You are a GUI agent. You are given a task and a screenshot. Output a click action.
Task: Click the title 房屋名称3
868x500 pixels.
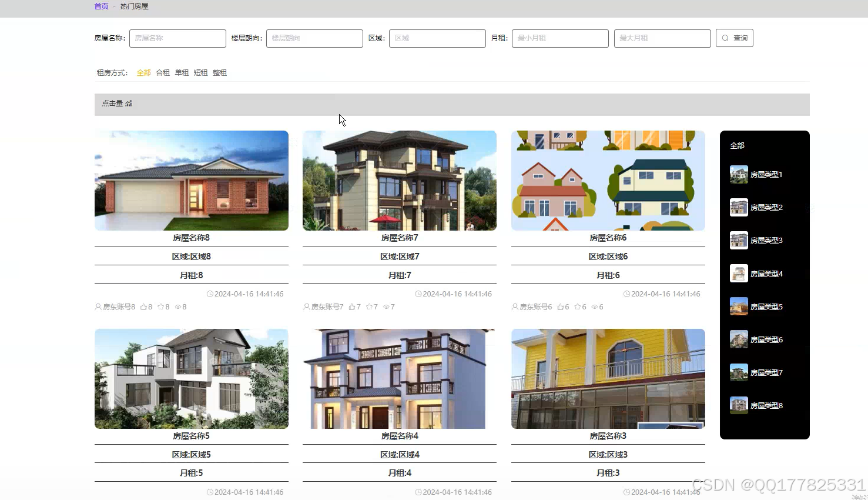[608, 436]
